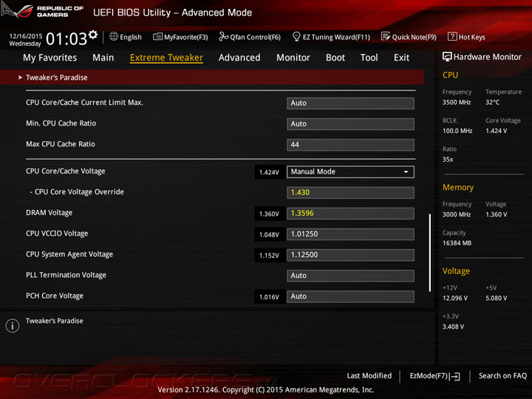
Task: Click the 12/16/2015 date text
Action: [x=26, y=36]
